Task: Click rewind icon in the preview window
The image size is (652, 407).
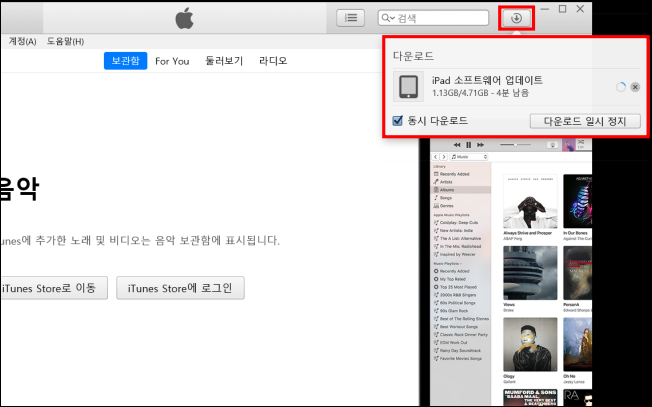Action: 457,145
